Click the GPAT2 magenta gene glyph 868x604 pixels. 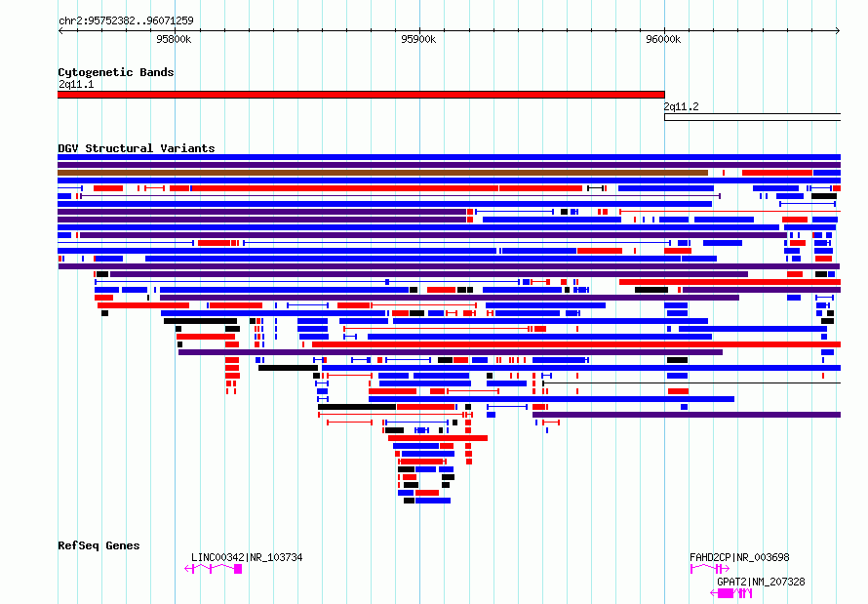[x=731, y=593]
